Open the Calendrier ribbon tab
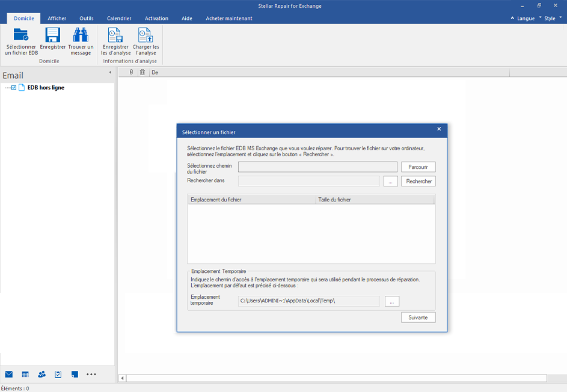This screenshot has height=392, width=567. [x=119, y=19]
